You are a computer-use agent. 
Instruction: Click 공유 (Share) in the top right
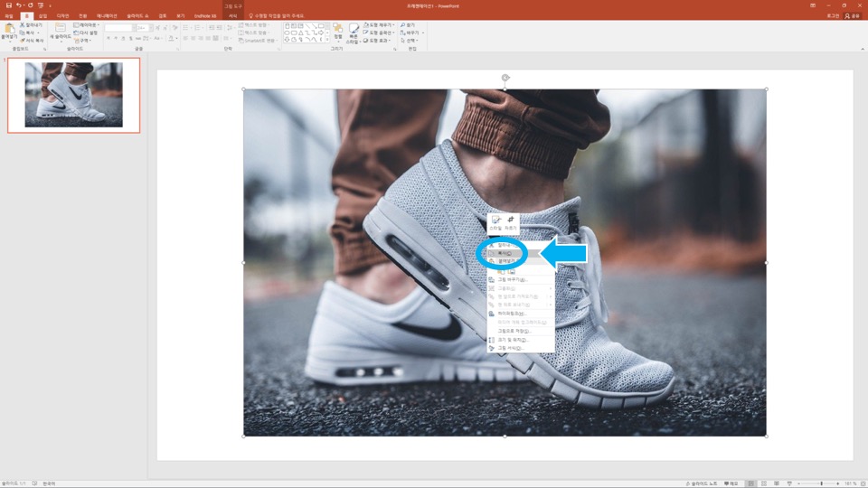pos(852,16)
